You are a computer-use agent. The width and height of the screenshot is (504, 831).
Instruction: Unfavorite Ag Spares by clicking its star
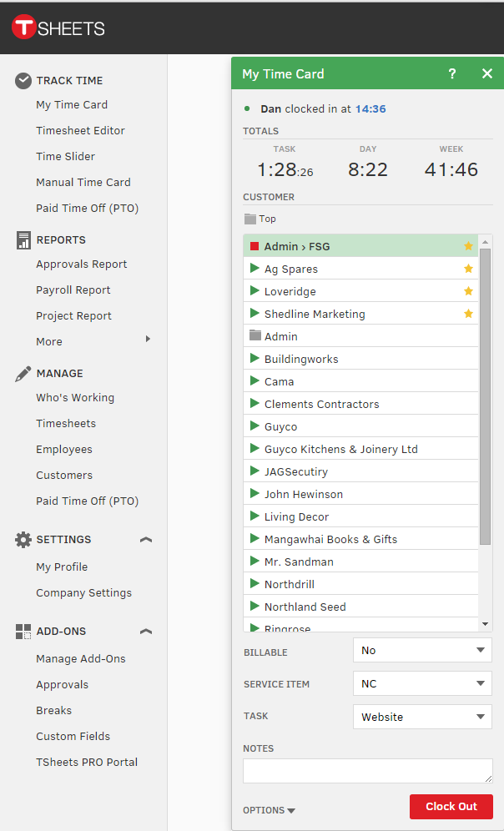click(468, 269)
